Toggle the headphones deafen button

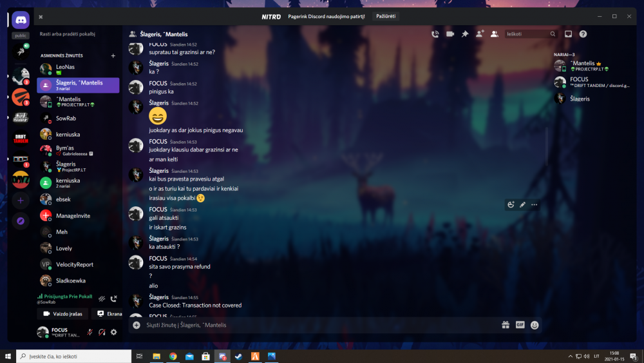102,332
